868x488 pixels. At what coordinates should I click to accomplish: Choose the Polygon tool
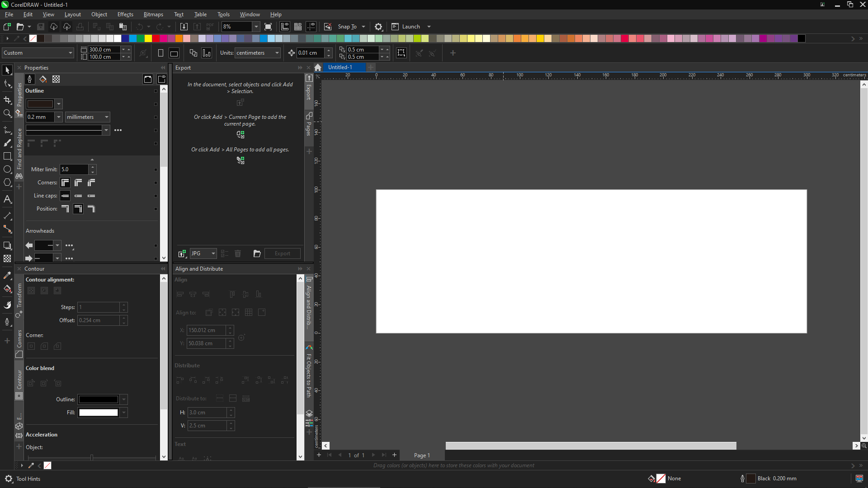tap(7, 183)
